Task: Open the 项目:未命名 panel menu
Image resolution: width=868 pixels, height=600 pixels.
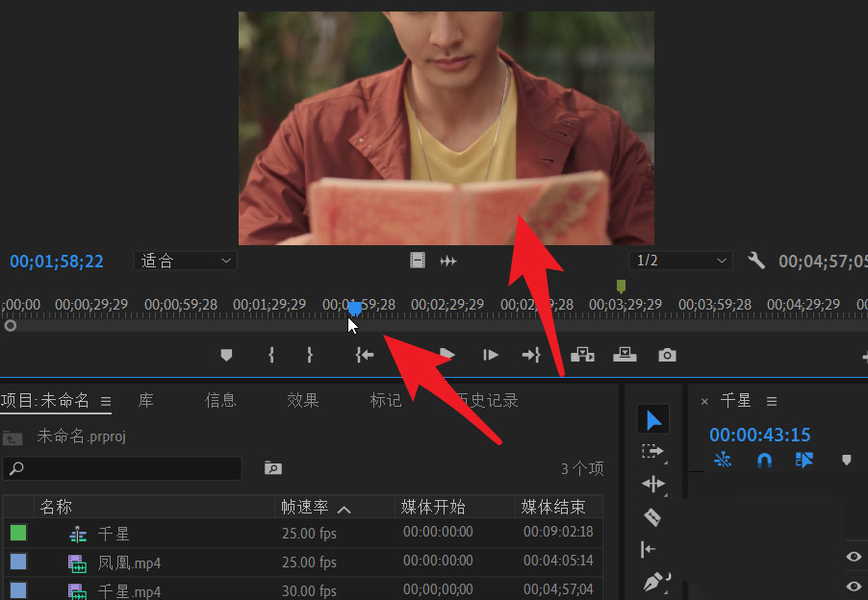Action: click(x=106, y=401)
